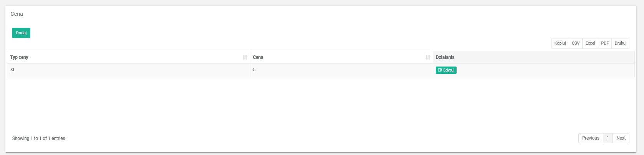Print the table with Drukuj
Viewport: 644px width, 155px height.
point(620,43)
